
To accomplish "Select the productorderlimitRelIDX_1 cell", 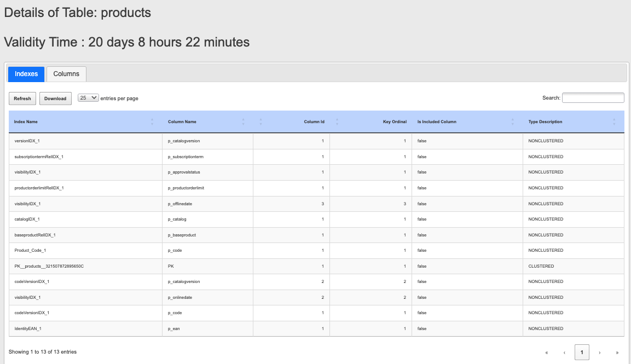I will [x=86, y=188].
